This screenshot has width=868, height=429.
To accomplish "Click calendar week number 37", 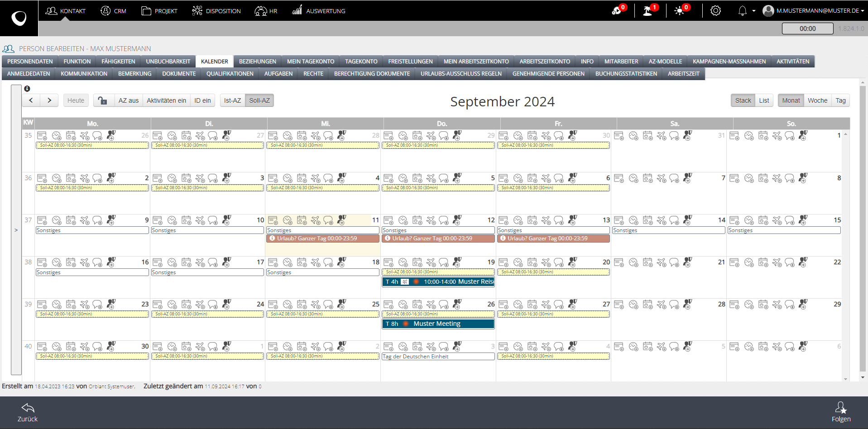I will click(28, 220).
